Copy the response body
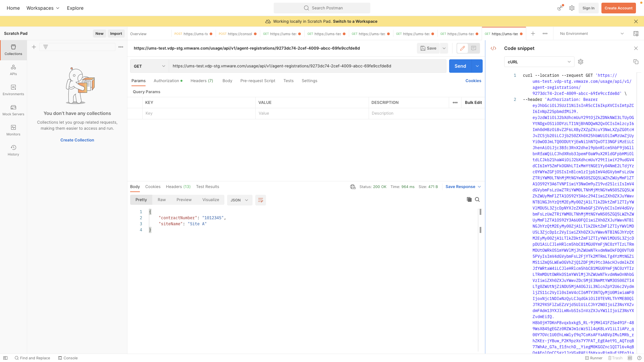The image size is (644, 362). pyautogui.click(x=469, y=199)
